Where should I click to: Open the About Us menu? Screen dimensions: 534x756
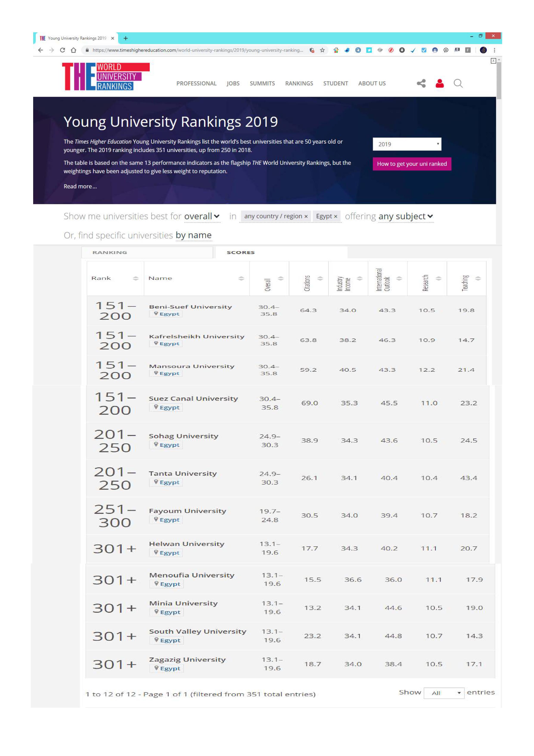coord(372,83)
